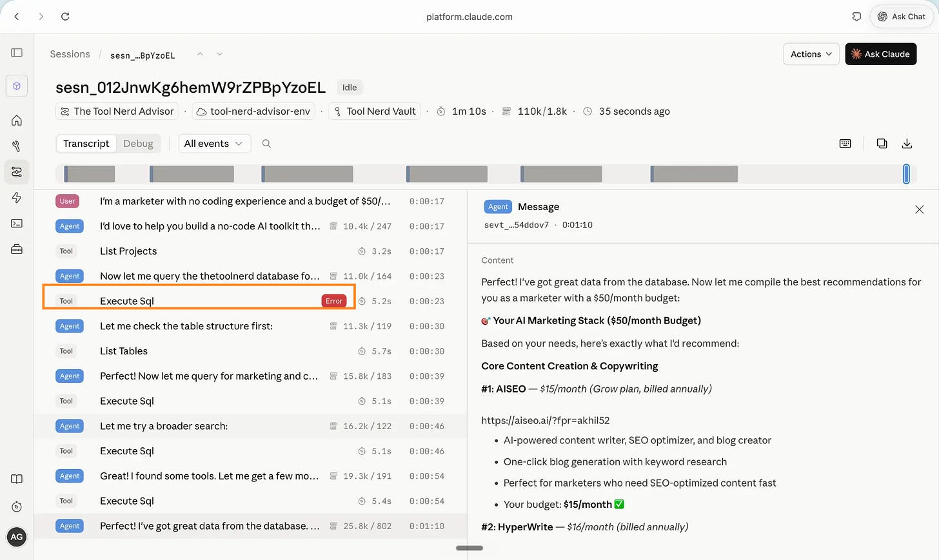This screenshot has height=560, width=939.
Task: Click the last gray segment in events timeline
Action: tap(694, 174)
